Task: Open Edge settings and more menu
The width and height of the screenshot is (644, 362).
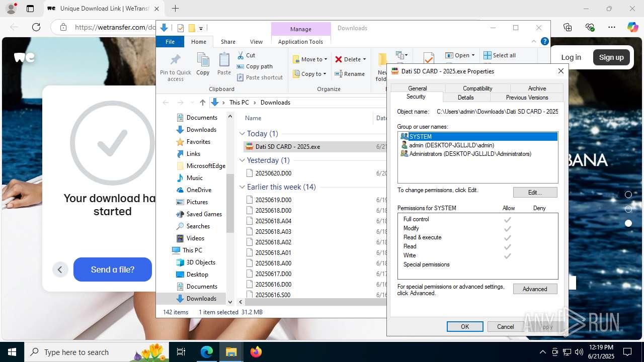Action: [x=612, y=27]
